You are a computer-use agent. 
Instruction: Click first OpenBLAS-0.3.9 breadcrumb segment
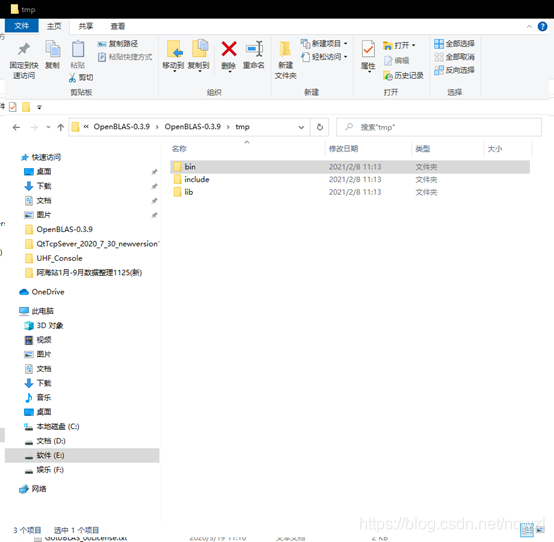pyautogui.click(x=122, y=127)
